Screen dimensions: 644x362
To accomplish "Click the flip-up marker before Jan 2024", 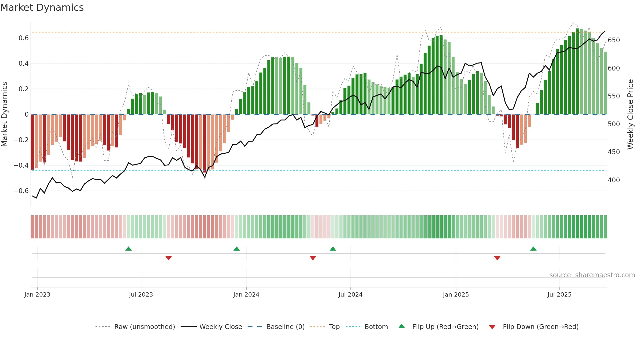I will click(237, 249).
